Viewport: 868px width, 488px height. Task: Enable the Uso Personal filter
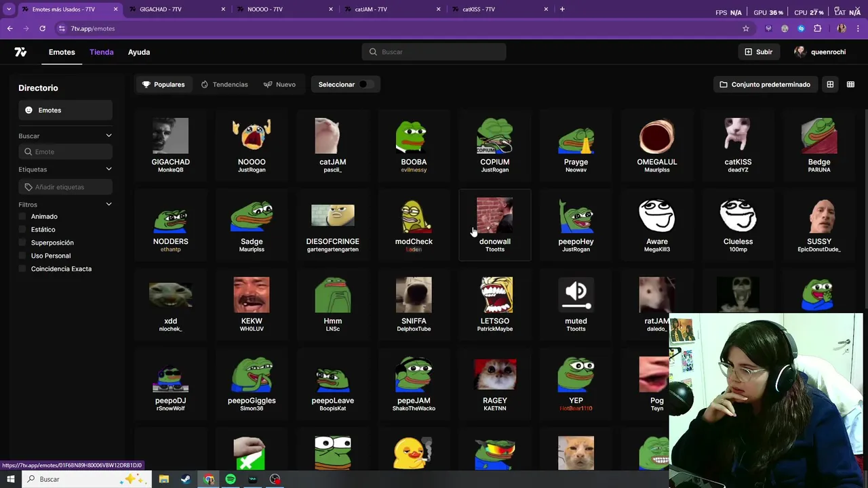click(22, 256)
